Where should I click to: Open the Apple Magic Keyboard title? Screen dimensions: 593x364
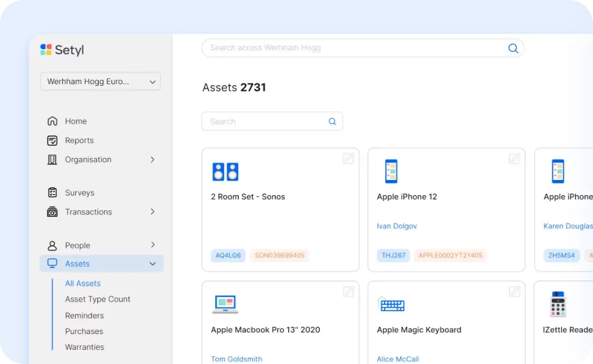pos(419,330)
